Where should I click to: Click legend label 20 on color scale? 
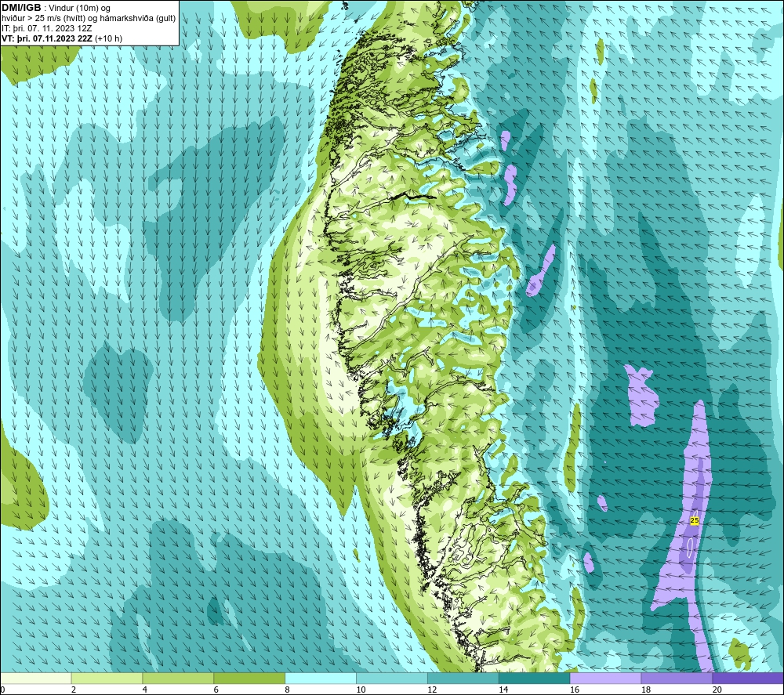click(717, 690)
